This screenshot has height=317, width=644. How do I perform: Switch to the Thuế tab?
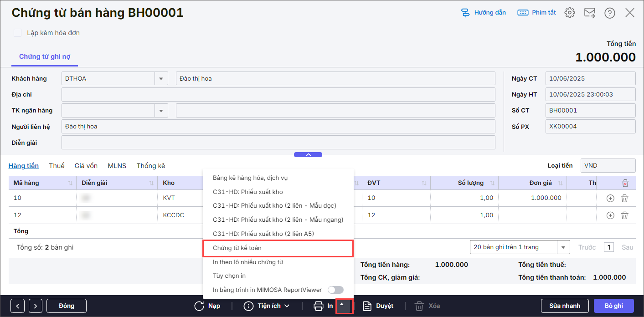pos(57,166)
